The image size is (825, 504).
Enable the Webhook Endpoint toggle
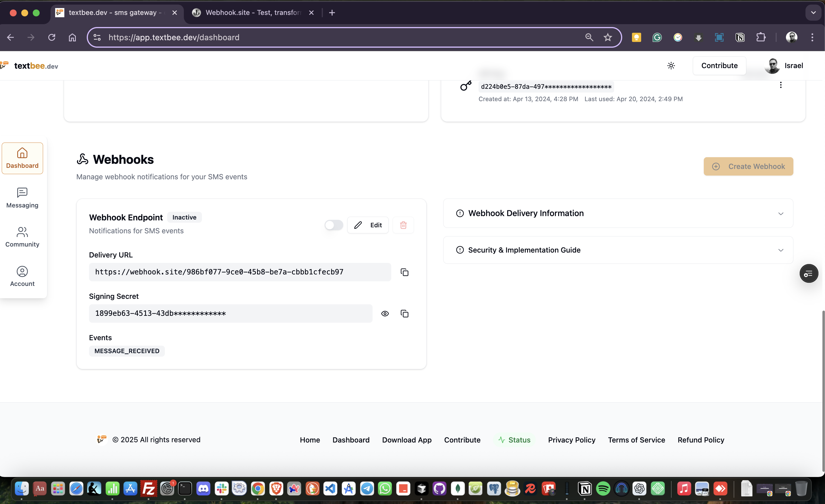333,225
